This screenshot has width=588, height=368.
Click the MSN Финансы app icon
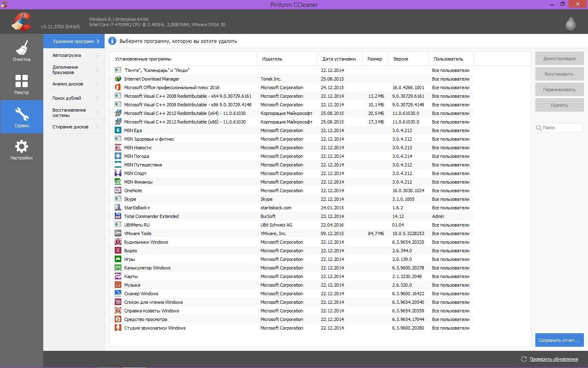(x=118, y=182)
